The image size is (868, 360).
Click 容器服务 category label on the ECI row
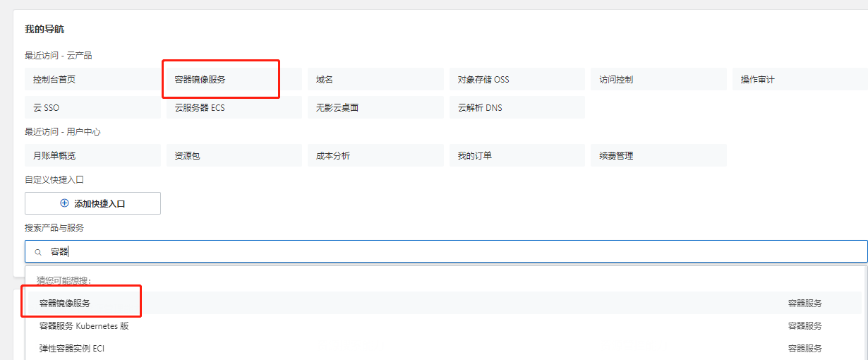pyautogui.click(x=804, y=349)
